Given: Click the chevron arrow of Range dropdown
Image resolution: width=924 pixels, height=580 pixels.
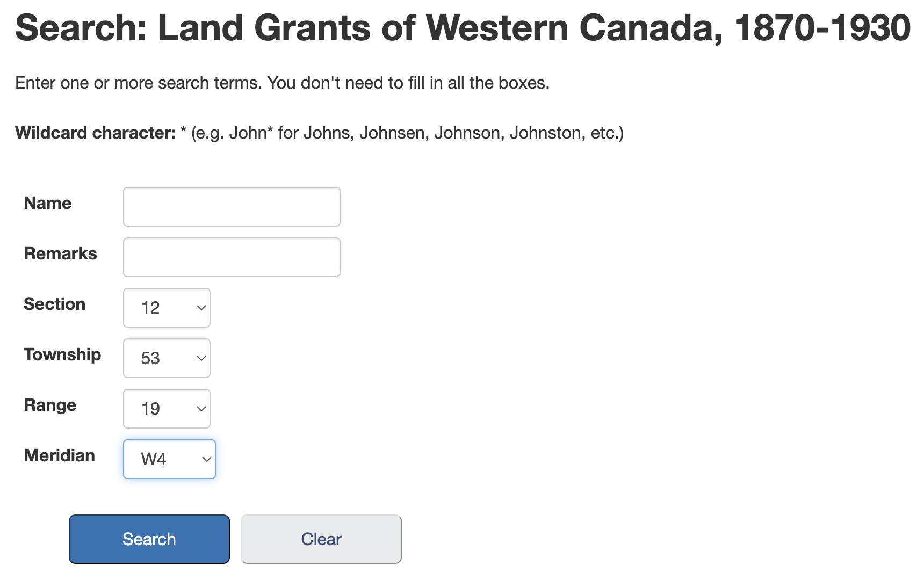Looking at the screenshot, I should [x=201, y=409].
